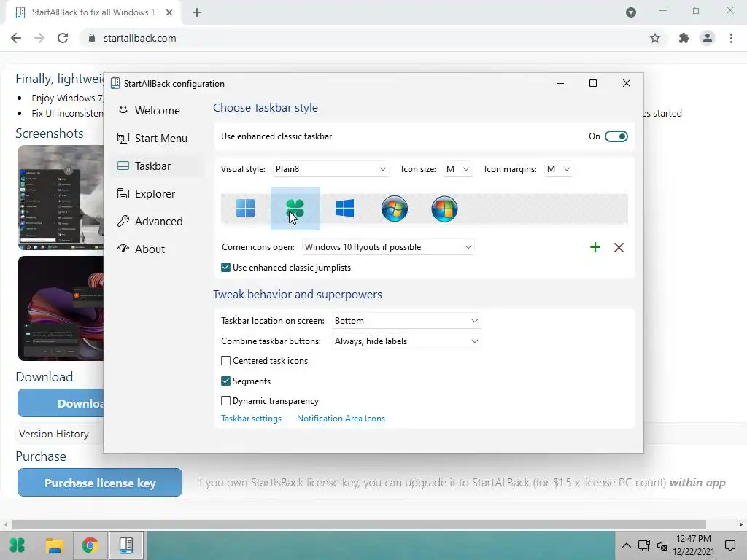Reload the startallback.com page
This screenshot has height=560, width=747.
pos(63,38)
